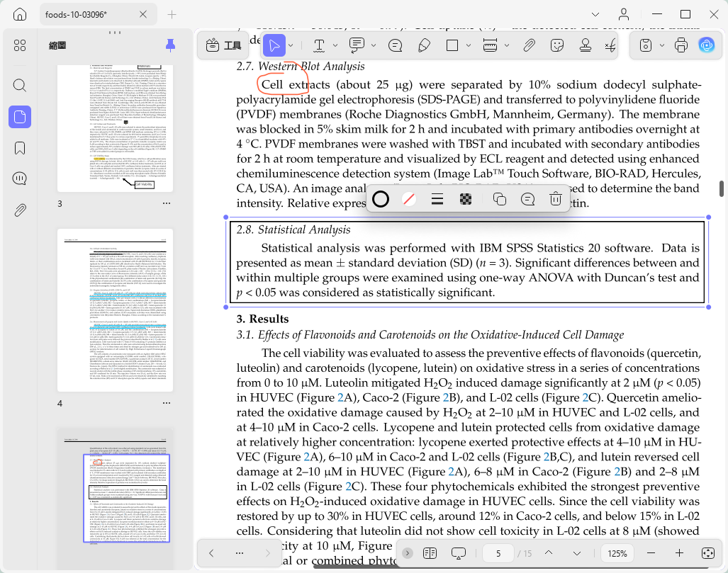This screenshot has width=728, height=573.
Task: Expand the rectangle shape tool dropdown
Action: (469, 45)
